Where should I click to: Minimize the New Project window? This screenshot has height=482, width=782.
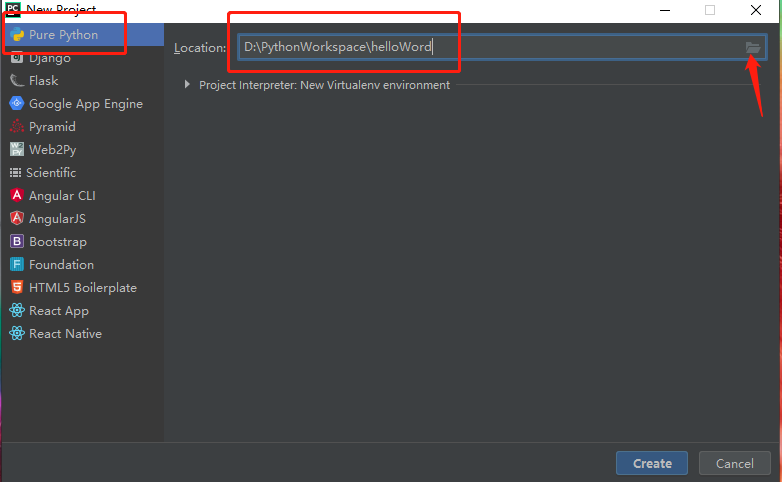tap(665, 10)
